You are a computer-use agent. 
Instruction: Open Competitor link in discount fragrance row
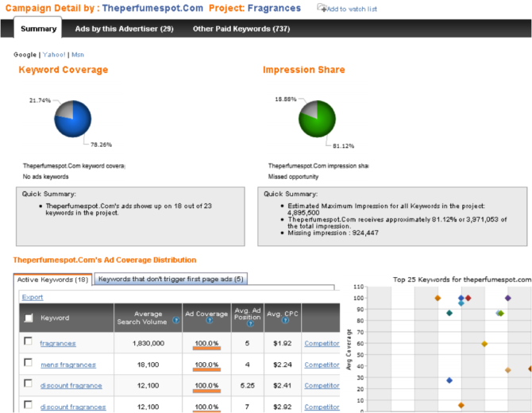click(x=322, y=385)
